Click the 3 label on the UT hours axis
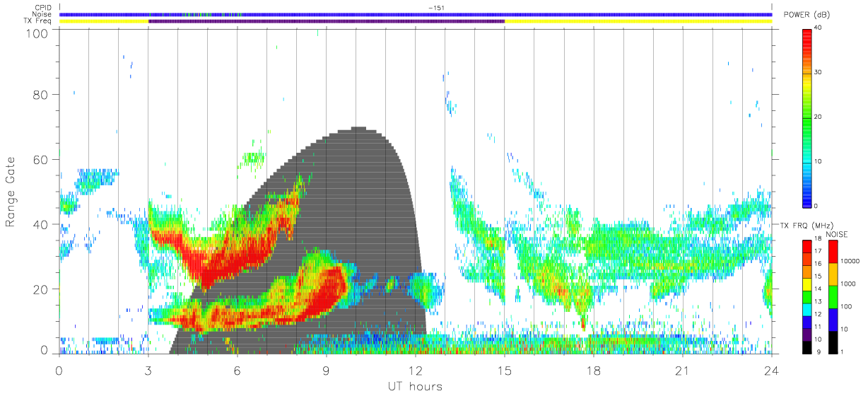The image size is (868, 401). click(x=148, y=370)
